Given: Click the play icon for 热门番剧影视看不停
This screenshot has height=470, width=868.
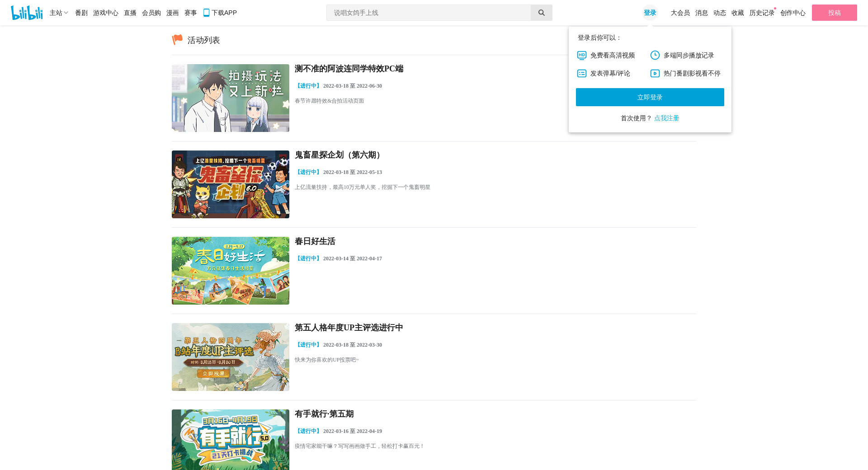Looking at the screenshot, I should (655, 73).
